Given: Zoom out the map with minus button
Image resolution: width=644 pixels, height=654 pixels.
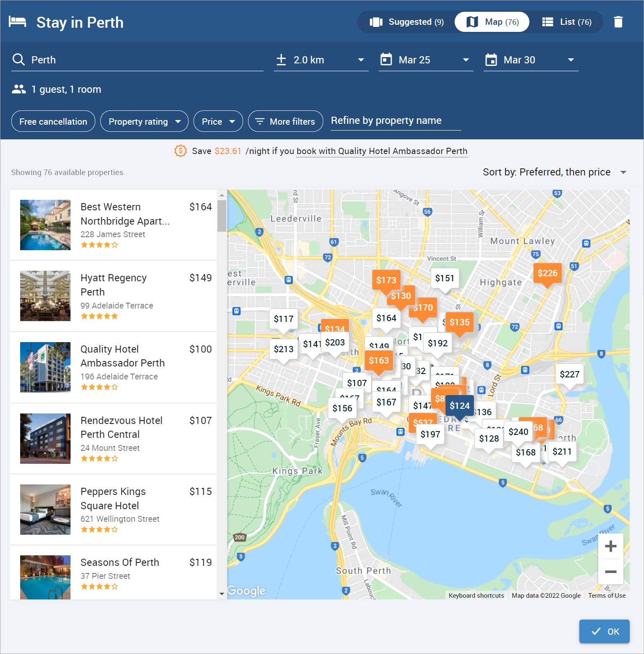Looking at the screenshot, I should tap(610, 571).
